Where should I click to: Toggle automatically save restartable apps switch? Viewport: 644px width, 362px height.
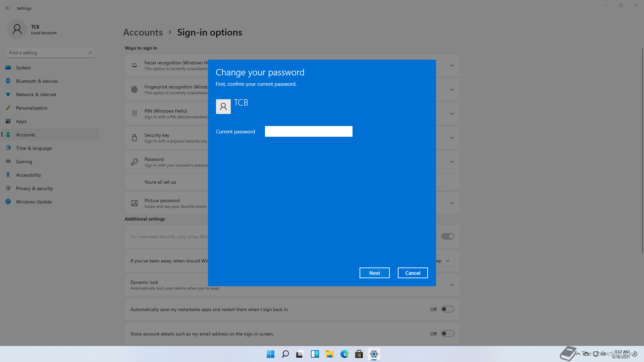[447, 309]
